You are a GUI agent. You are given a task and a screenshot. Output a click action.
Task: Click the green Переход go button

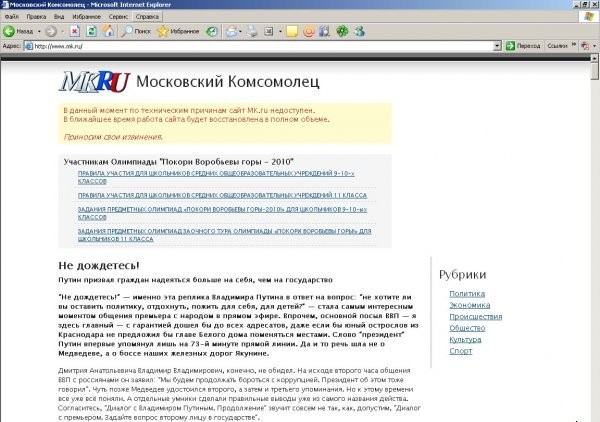tap(523, 46)
